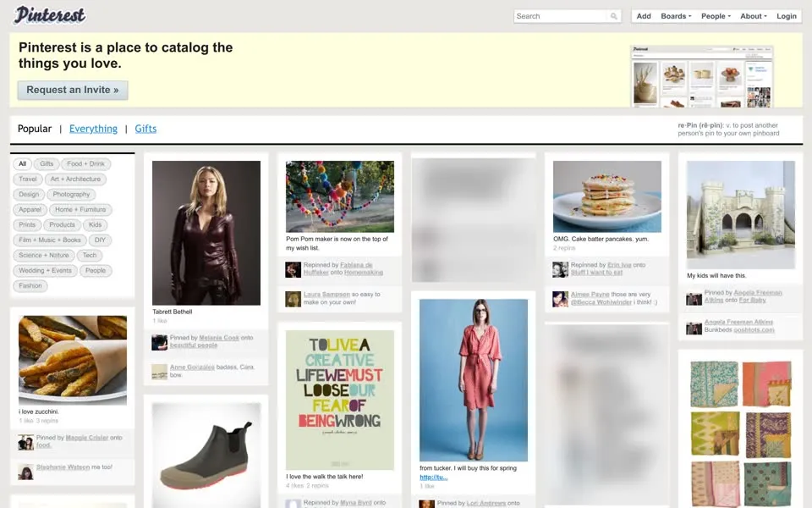812x508 pixels.
Task: Click Aimee Payne's avatar icon
Action: 560,299
